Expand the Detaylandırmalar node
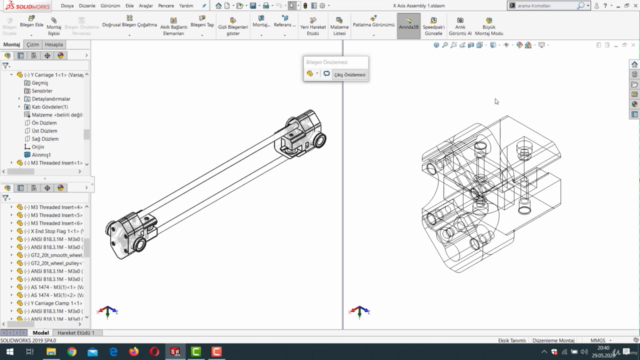 [19, 99]
